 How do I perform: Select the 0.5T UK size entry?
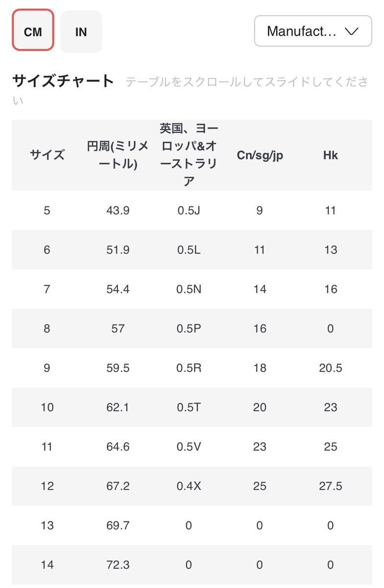click(x=188, y=407)
